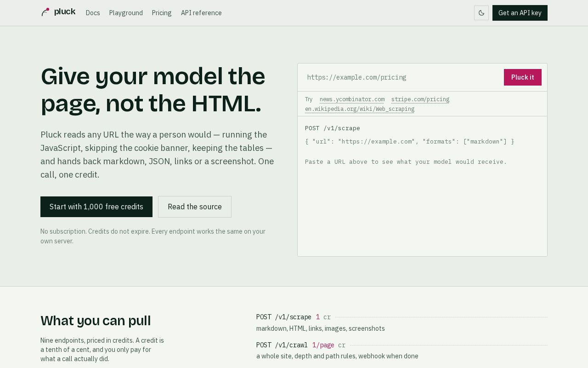Click Get an API key button
Viewport: 588px width, 368px height.
tap(520, 13)
